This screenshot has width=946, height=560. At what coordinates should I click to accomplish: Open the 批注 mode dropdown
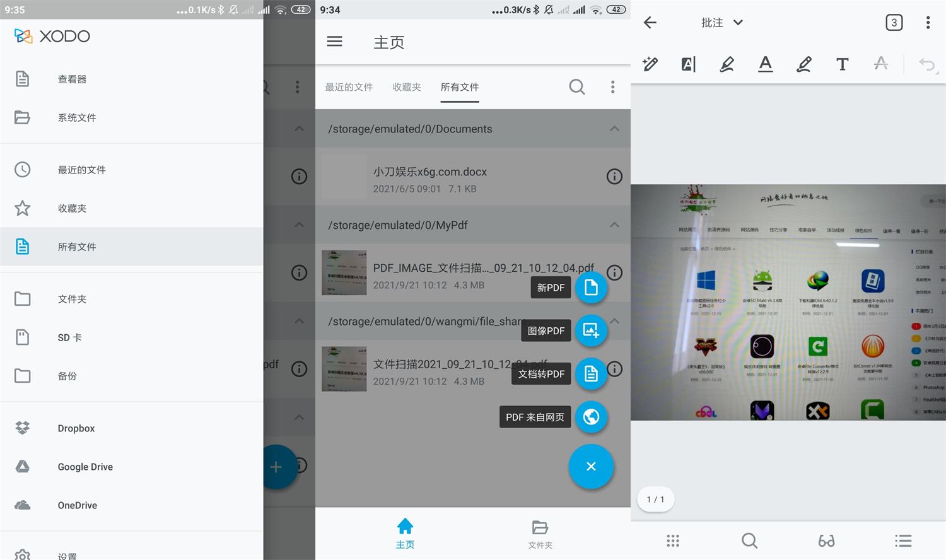[x=721, y=23]
